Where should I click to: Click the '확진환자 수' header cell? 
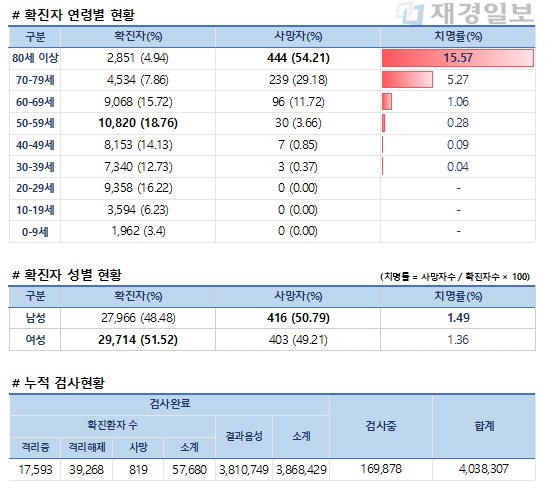pyautogui.click(x=112, y=425)
